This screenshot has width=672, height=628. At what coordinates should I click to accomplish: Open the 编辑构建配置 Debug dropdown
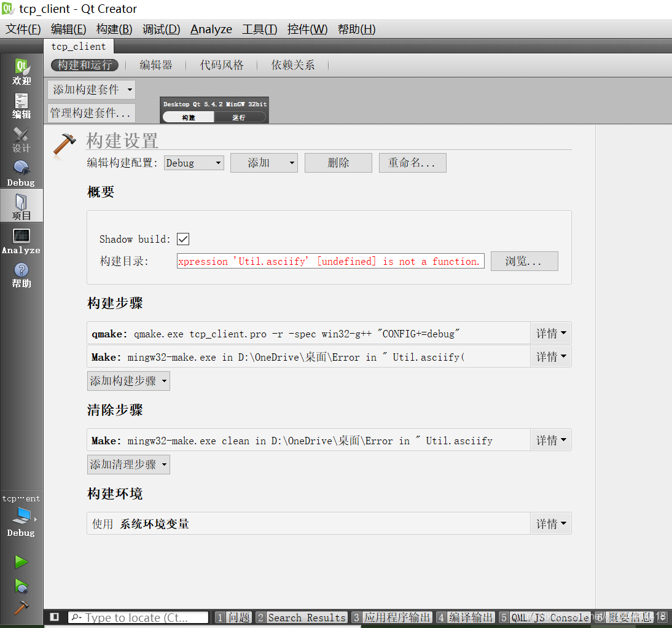(193, 162)
